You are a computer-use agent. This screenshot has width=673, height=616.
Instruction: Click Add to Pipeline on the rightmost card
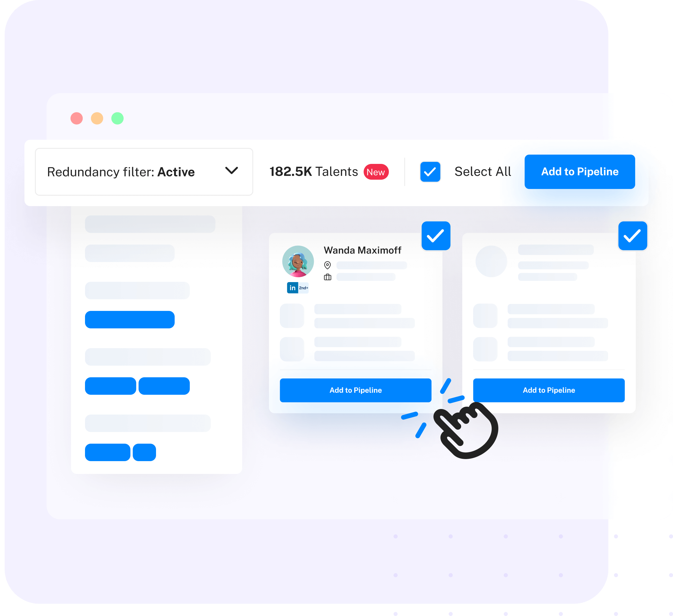(x=548, y=390)
